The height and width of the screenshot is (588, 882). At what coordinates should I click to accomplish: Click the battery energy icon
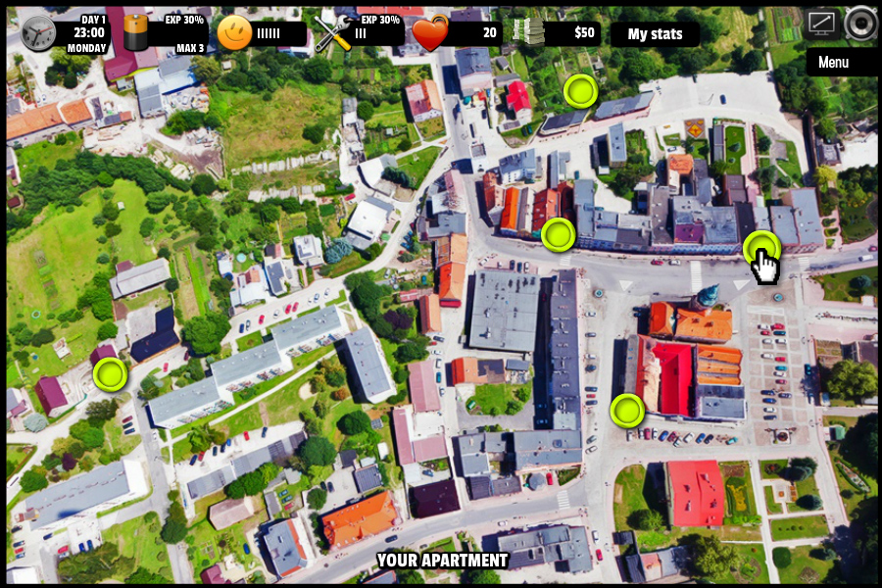(135, 33)
